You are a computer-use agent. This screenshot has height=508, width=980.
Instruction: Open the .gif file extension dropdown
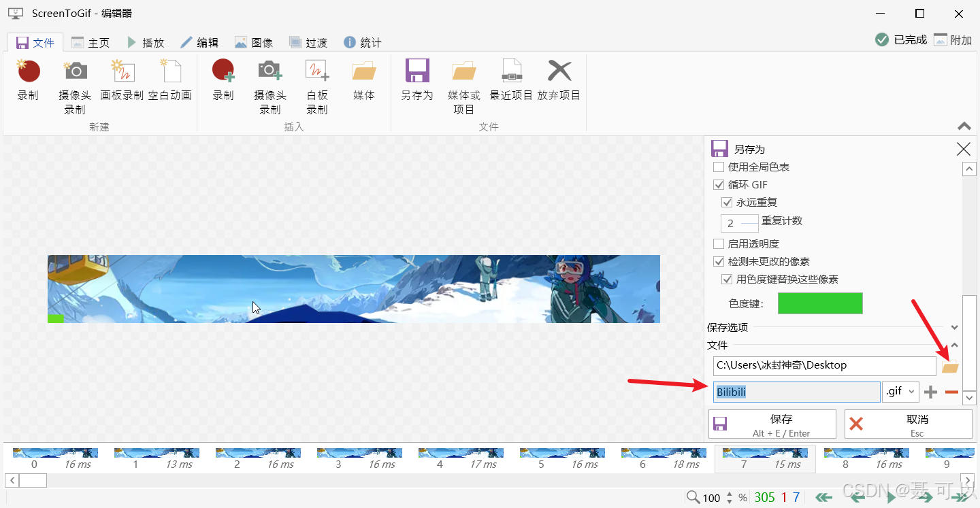point(900,391)
